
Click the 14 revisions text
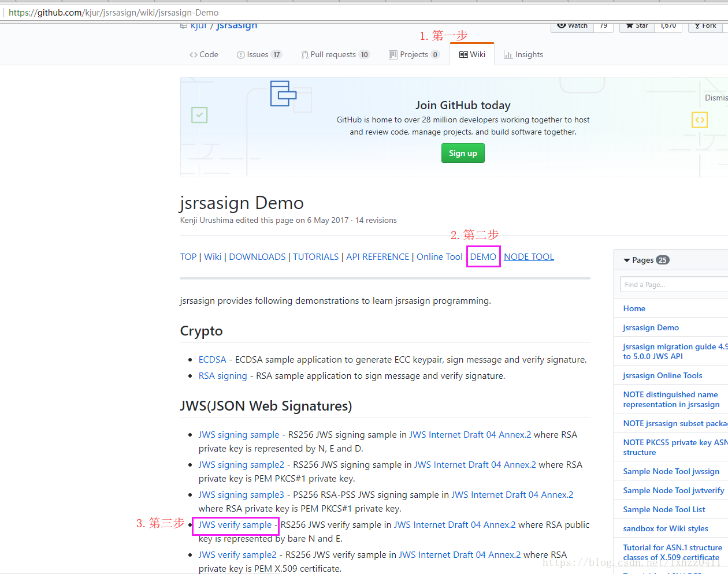point(376,220)
